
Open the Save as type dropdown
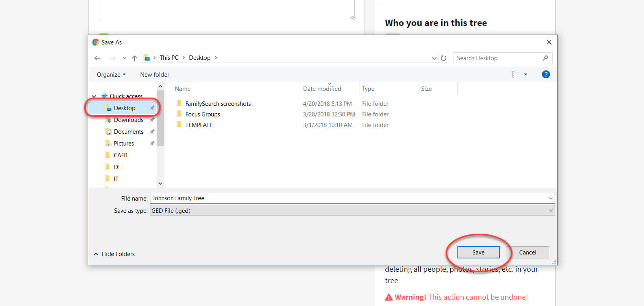(x=352, y=211)
